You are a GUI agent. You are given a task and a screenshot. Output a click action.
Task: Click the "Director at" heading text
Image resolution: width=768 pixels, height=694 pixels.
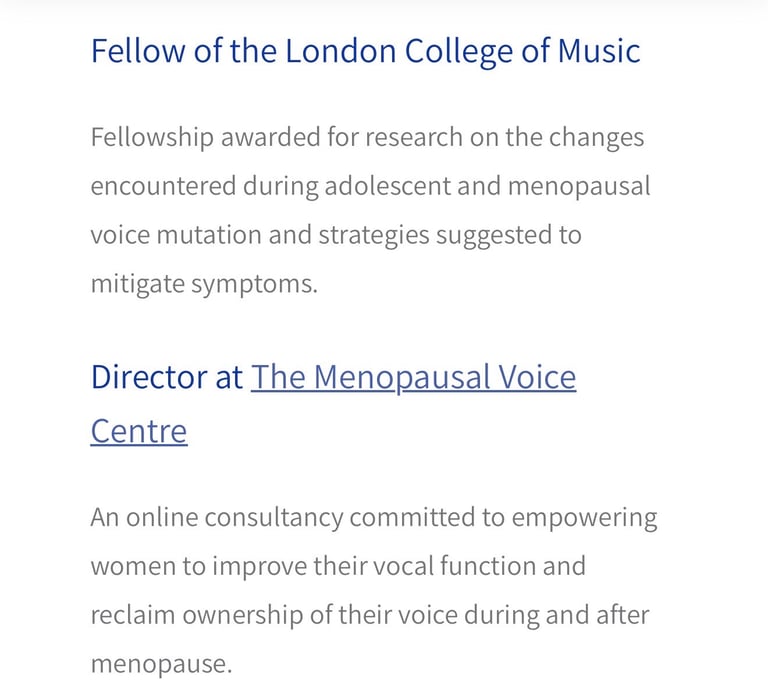(167, 377)
